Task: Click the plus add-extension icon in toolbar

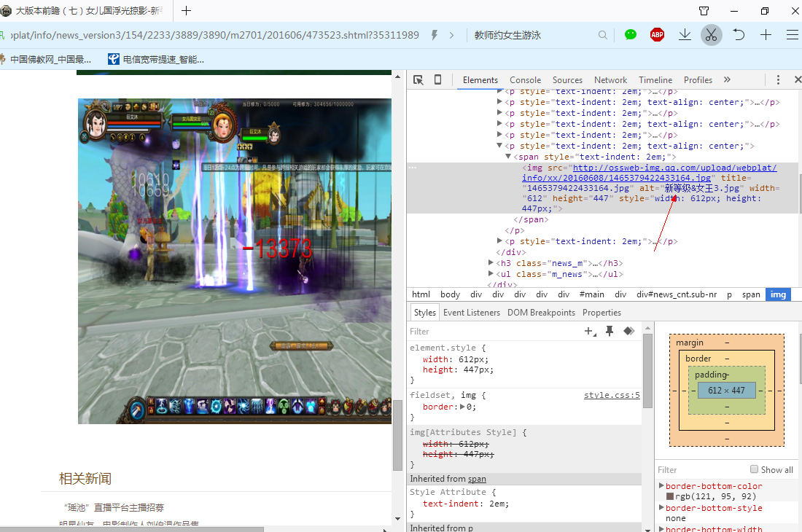Action: click(x=766, y=35)
